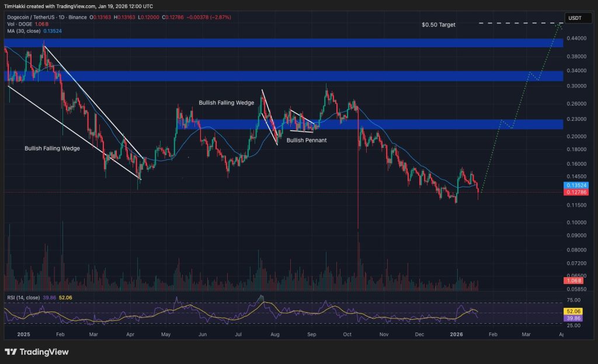Click the 2026 label on the time axis
Image resolution: width=598 pixels, height=364 pixels.
point(456,335)
